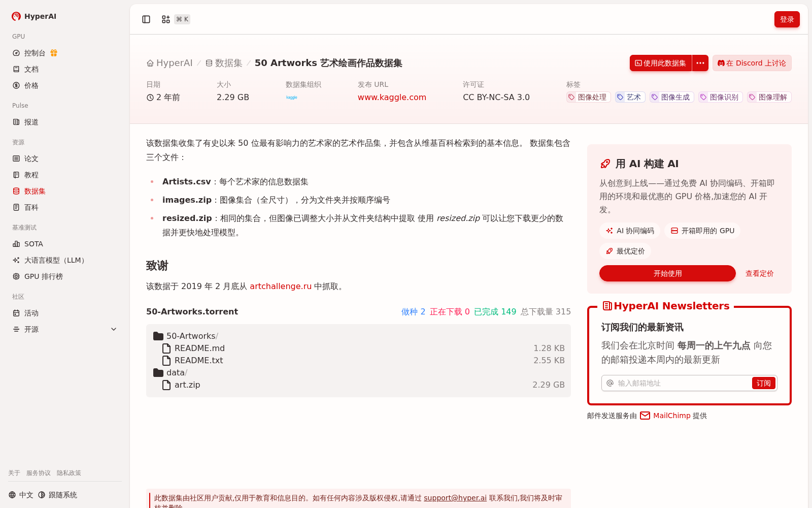812x508 pixels.
Task: Click the README.txt file icon
Action: (166, 361)
